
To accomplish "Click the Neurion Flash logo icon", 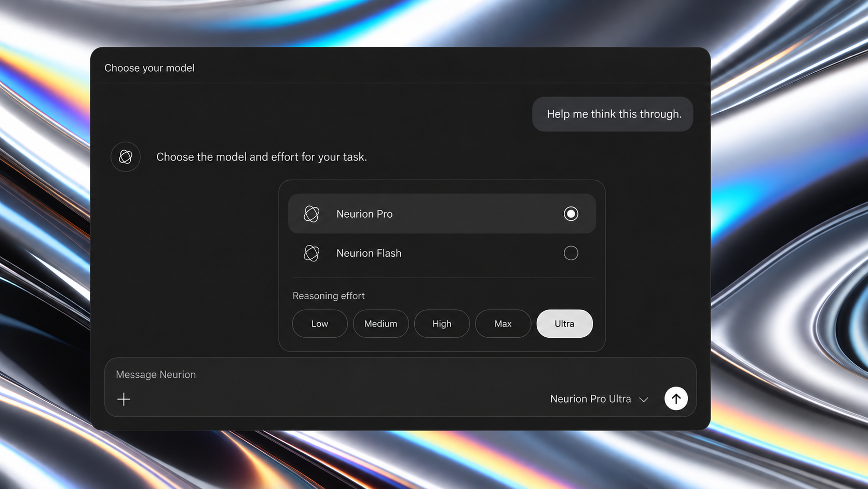I will click(311, 253).
